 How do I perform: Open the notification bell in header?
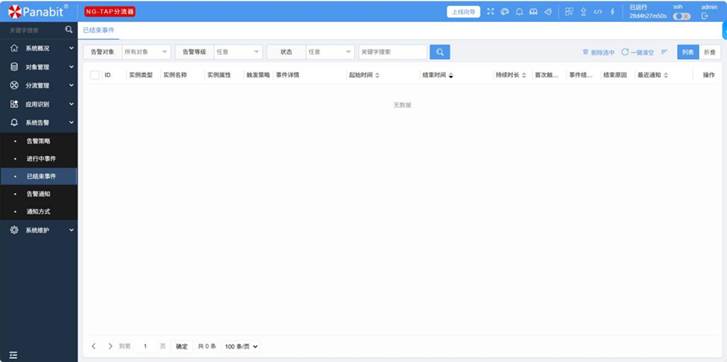[519, 12]
